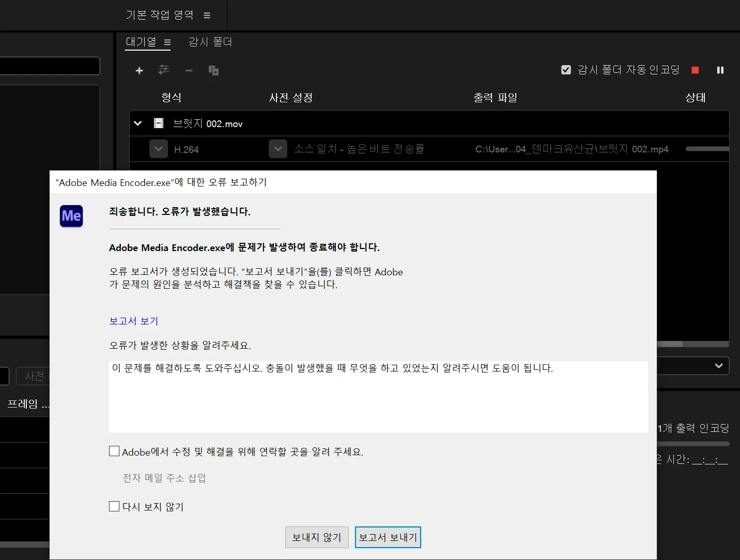Click the 출력 파일 column header
The height and width of the screenshot is (560, 740).
coord(496,98)
